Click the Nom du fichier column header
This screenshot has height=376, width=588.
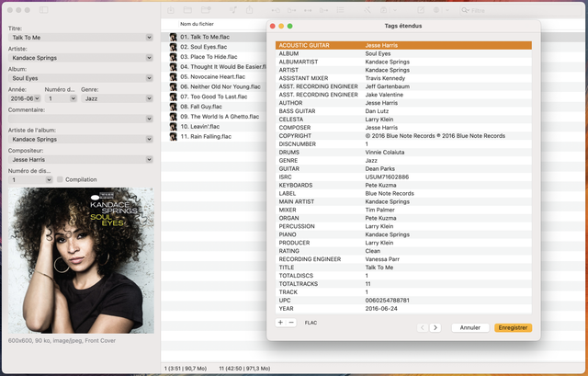[198, 23]
